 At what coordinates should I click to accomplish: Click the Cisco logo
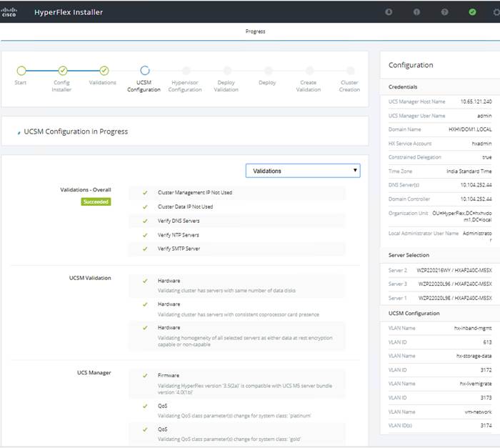click(9, 12)
